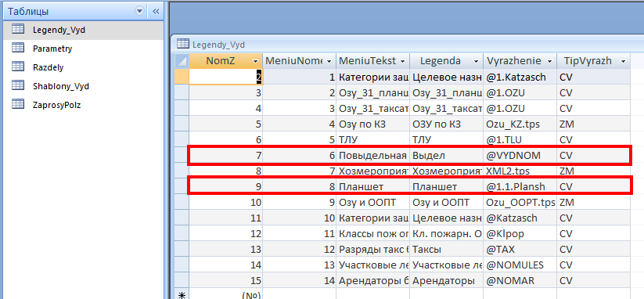This screenshot has height=299, width=644.
Task: Click the @1.TLU cell
Action: pyautogui.click(x=520, y=139)
